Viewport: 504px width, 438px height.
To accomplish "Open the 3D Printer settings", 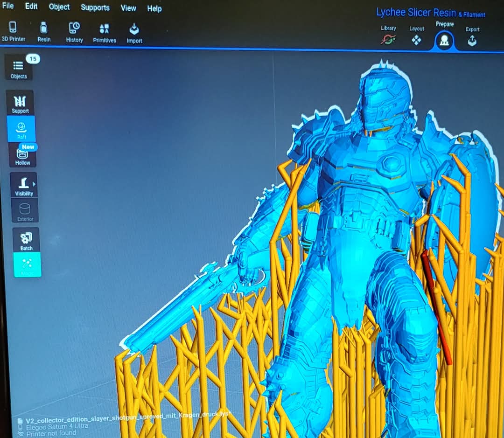I will click(13, 32).
